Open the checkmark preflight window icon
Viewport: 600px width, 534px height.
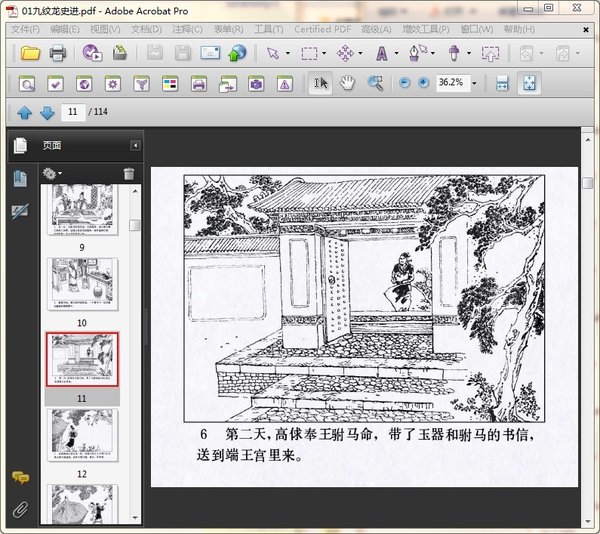coord(55,83)
